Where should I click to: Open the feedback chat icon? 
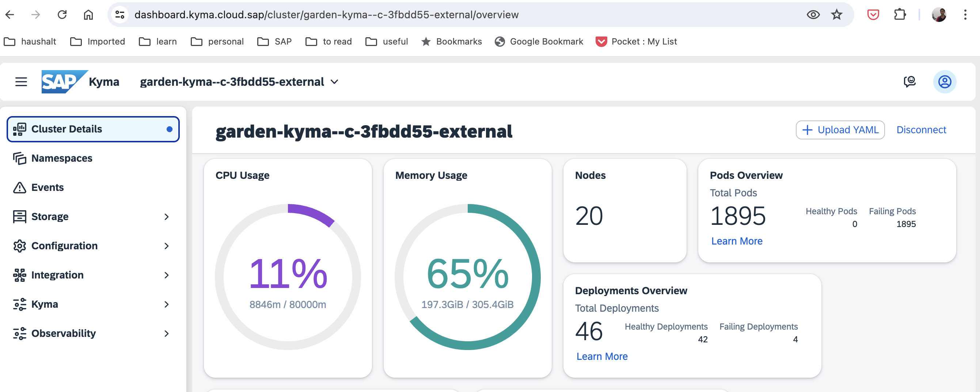pyautogui.click(x=909, y=82)
